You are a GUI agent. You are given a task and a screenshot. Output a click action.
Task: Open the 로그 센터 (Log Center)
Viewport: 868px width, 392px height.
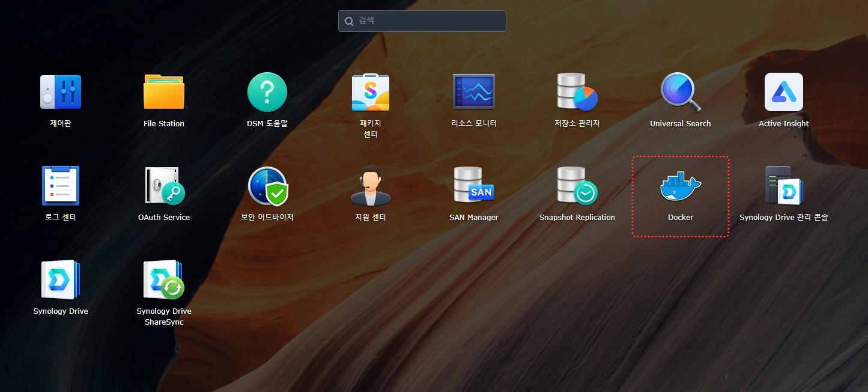pos(60,185)
